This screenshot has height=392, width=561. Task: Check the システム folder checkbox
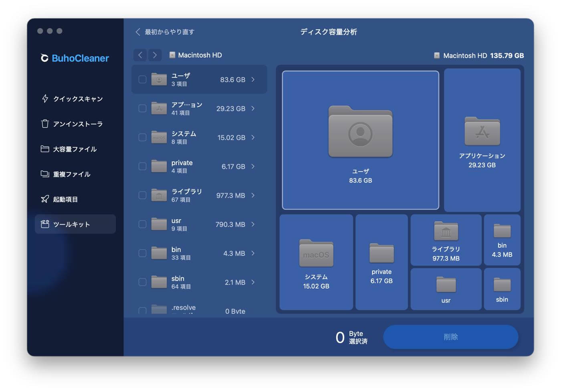(142, 137)
